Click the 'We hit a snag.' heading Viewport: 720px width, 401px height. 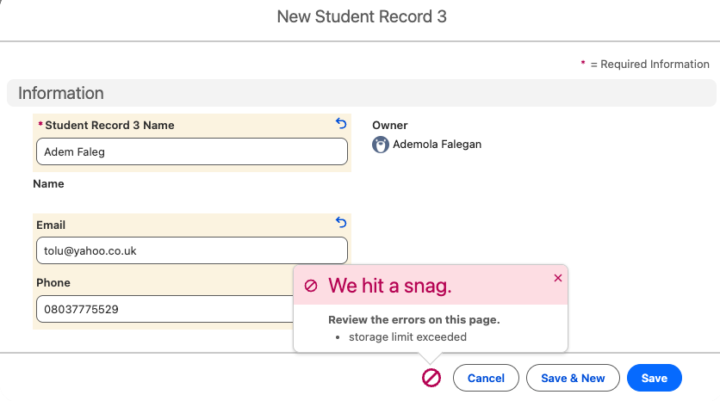point(390,286)
